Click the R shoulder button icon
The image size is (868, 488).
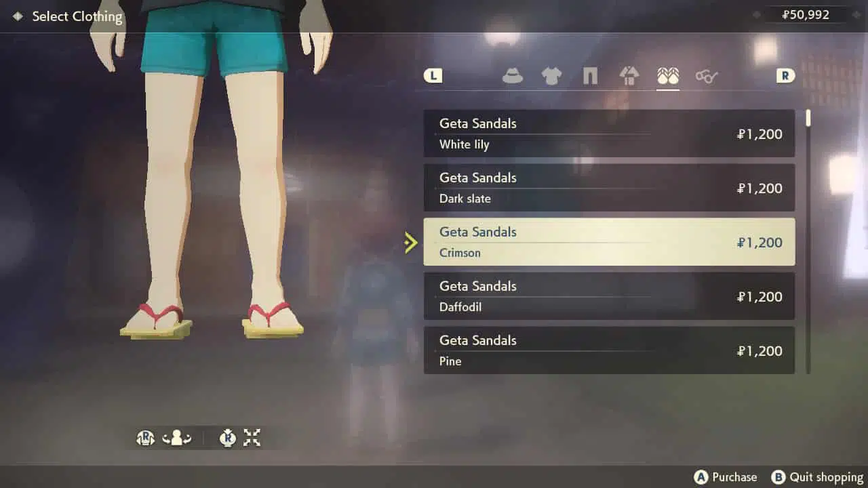click(785, 76)
